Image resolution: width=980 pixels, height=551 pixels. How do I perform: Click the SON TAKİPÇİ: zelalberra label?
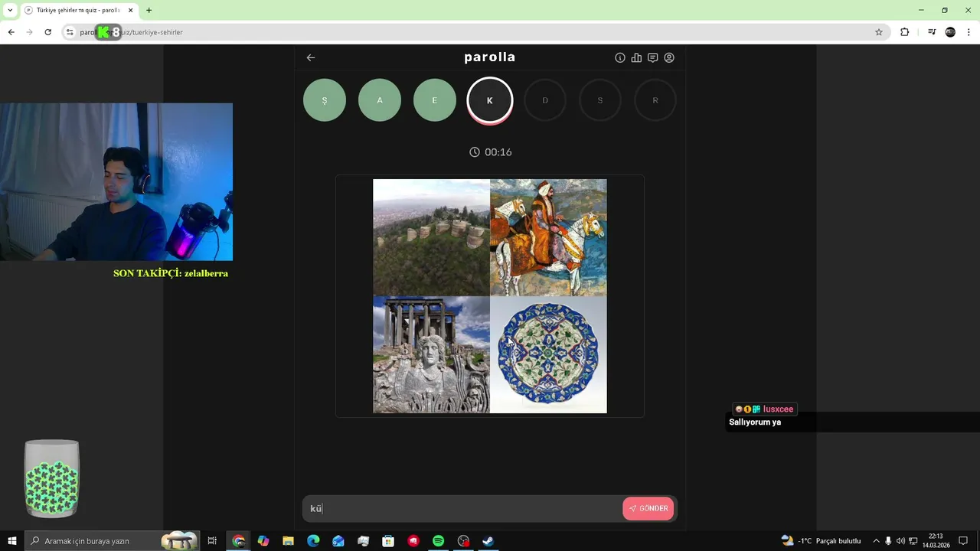tap(171, 273)
